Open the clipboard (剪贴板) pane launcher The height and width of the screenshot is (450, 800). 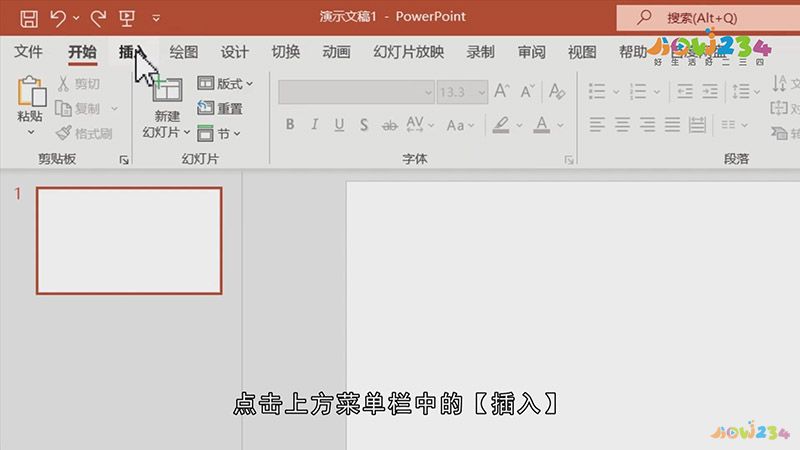click(124, 160)
